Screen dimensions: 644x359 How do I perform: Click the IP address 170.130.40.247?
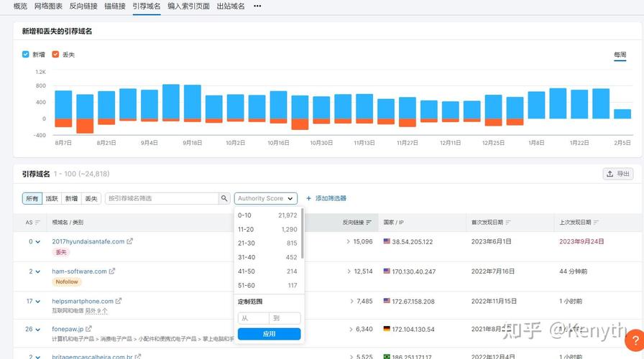click(413, 271)
